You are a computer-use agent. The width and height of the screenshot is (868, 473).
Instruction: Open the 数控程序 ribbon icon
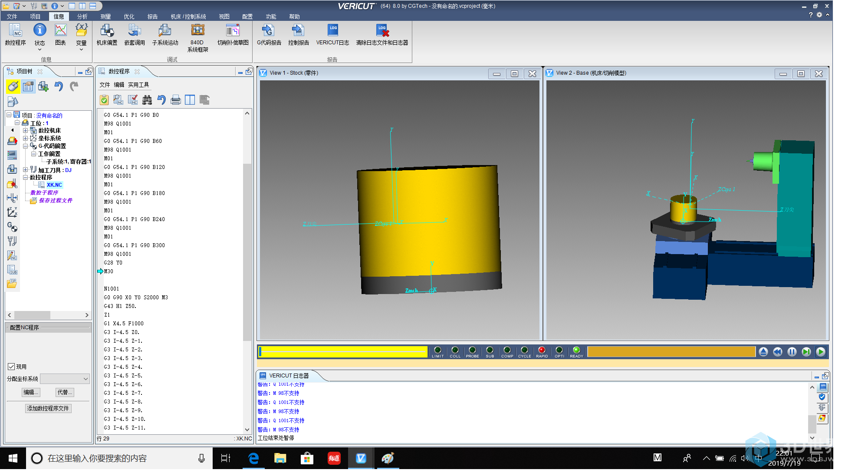tap(15, 34)
